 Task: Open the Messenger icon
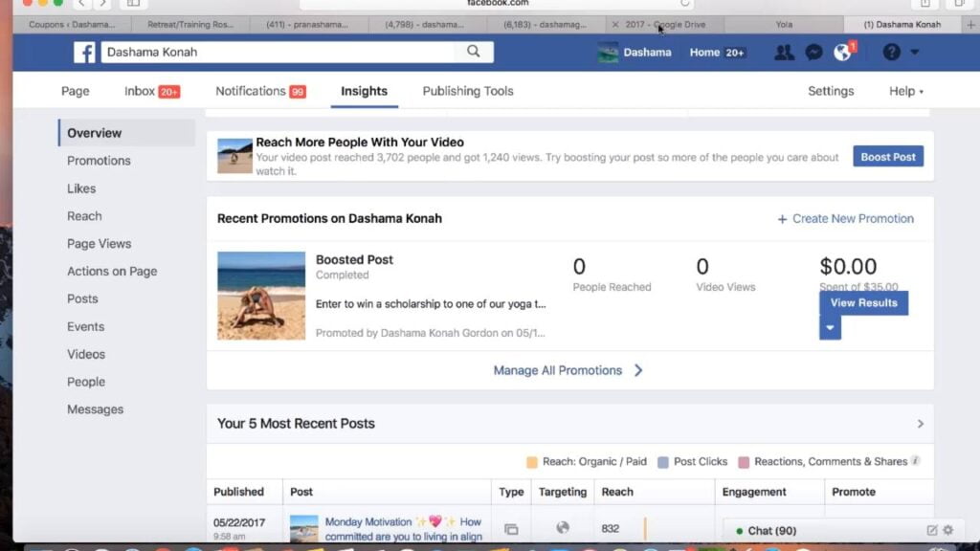pyautogui.click(x=813, y=53)
